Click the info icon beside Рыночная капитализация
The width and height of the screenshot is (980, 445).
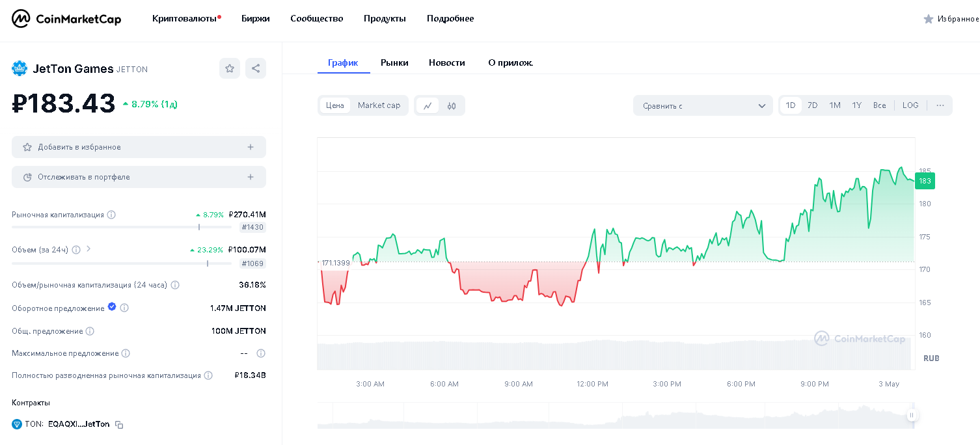click(x=111, y=215)
